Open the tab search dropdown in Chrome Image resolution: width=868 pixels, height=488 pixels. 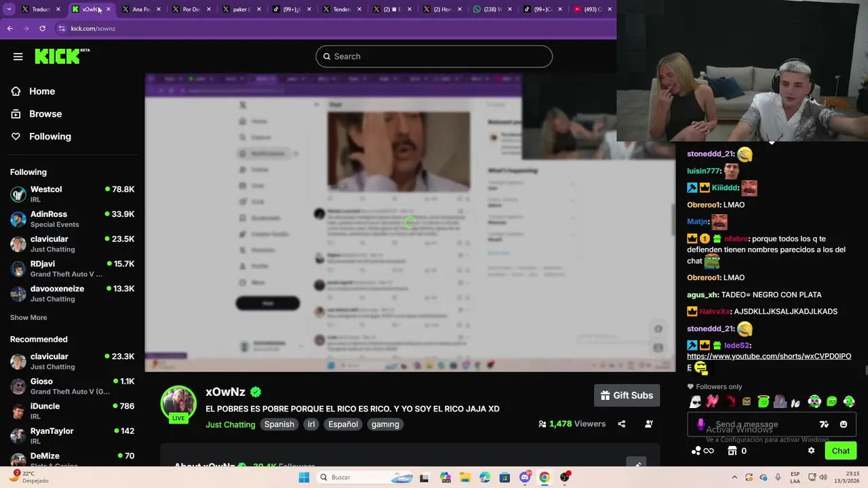pyautogui.click(x=9, y=9)
